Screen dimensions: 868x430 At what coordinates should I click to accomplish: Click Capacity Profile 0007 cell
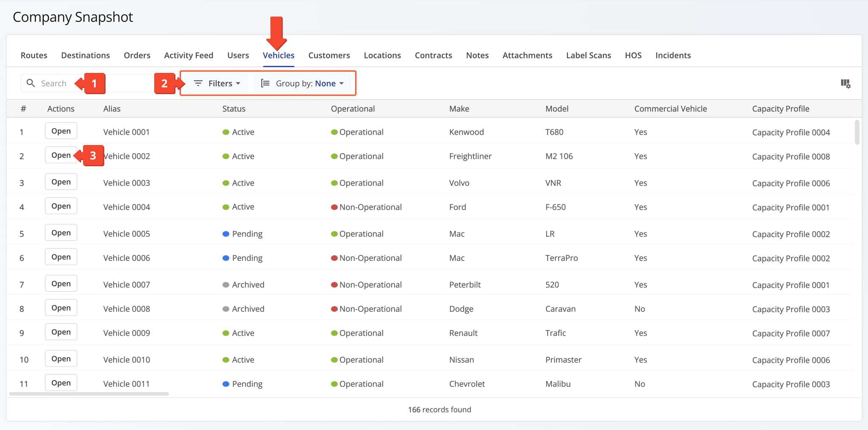pos(791,333)
